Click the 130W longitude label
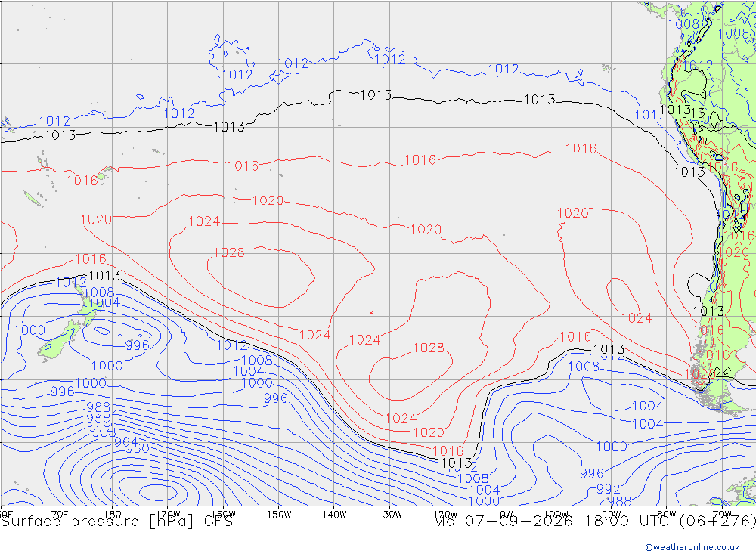Screen dimensions: 756x554 [389, 515]
